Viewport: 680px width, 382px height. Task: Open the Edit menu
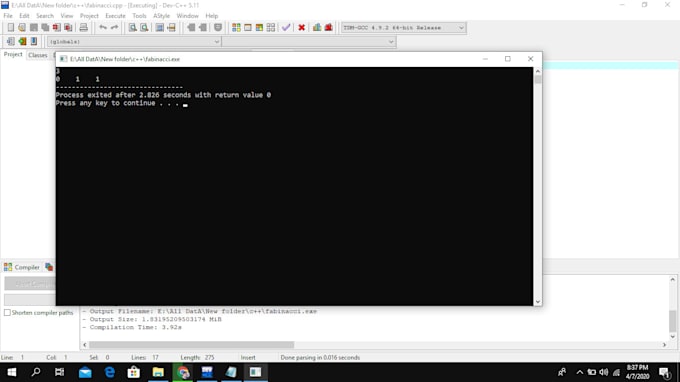(24, 16)
